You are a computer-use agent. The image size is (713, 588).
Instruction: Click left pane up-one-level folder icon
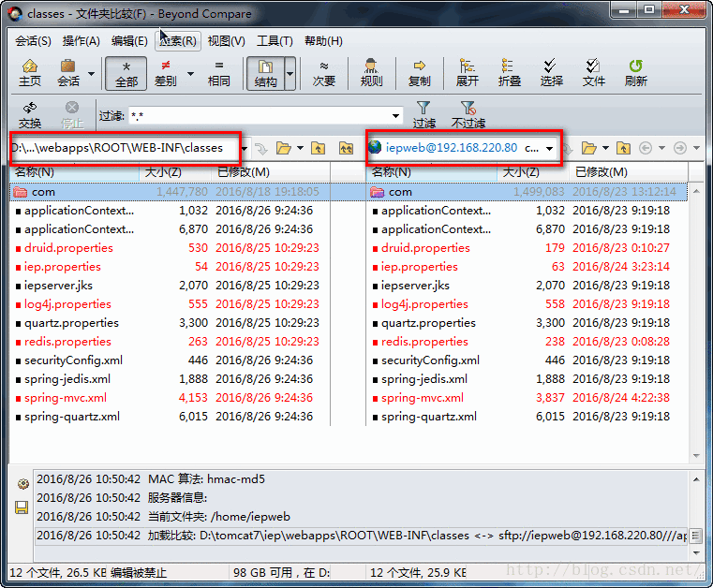[x=318, y=148]
